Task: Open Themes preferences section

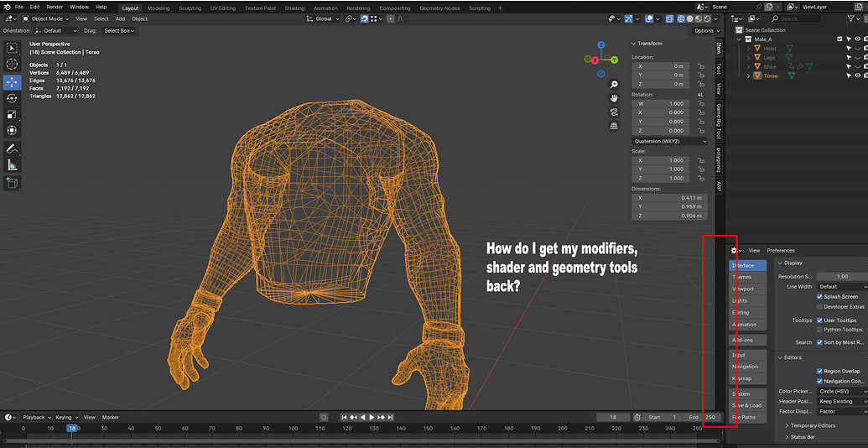Action: click(747, 277)
